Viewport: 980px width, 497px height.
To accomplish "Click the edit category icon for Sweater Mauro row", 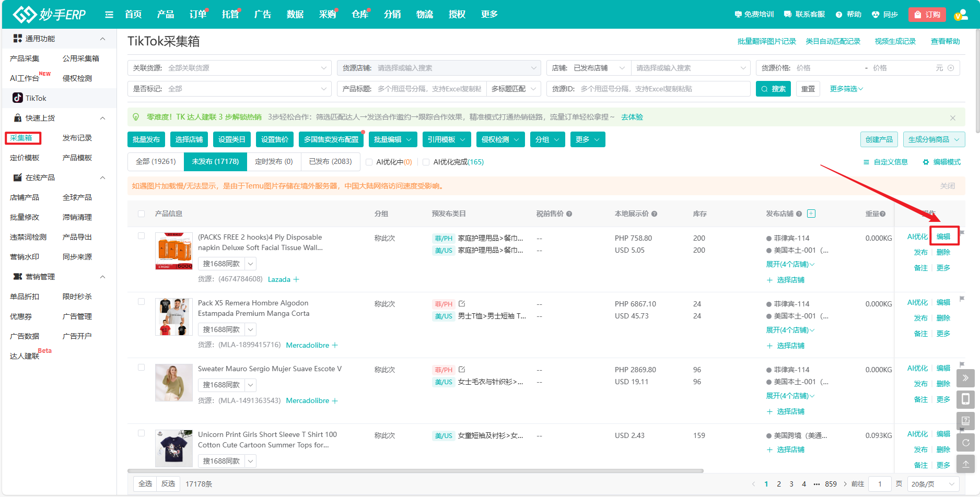I will [462, 370].
